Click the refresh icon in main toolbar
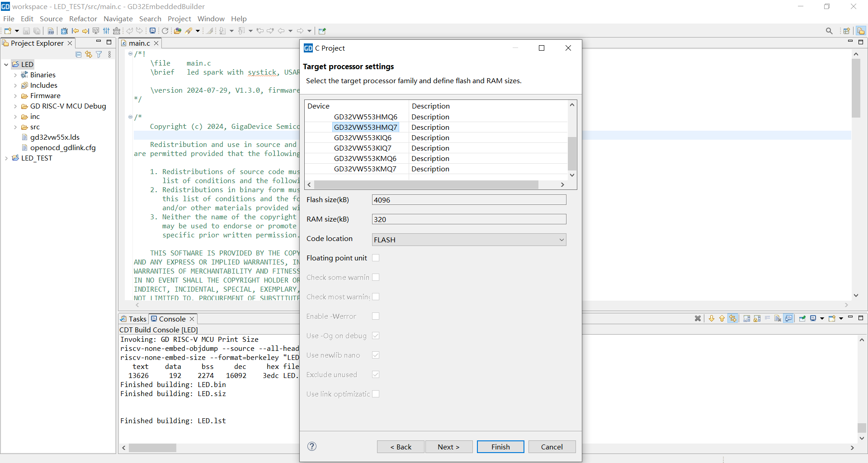868x463 pixels. click(x=165, y=31)
